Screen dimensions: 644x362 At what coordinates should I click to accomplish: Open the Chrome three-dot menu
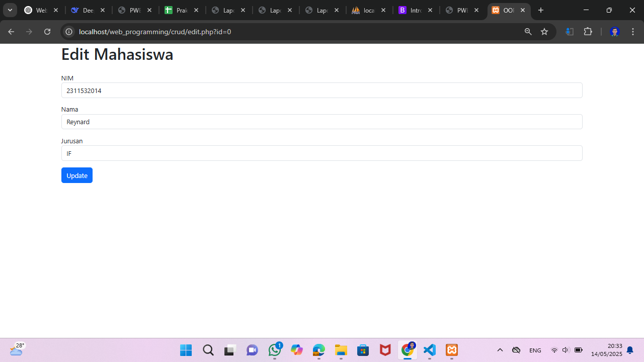click(632, 31)
